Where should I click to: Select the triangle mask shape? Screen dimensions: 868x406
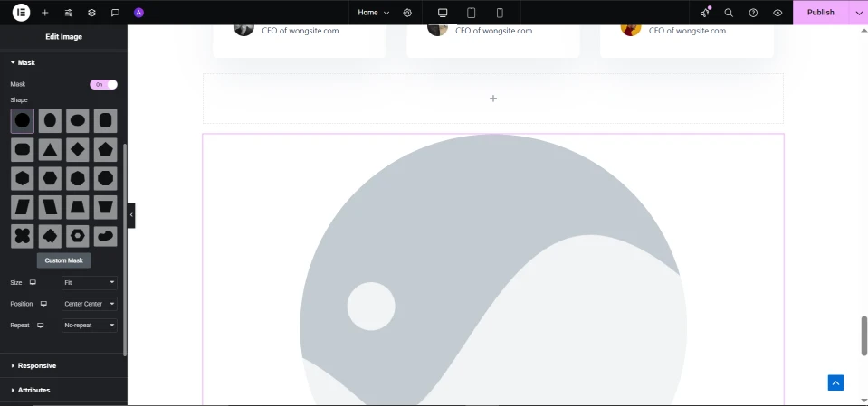50,149
